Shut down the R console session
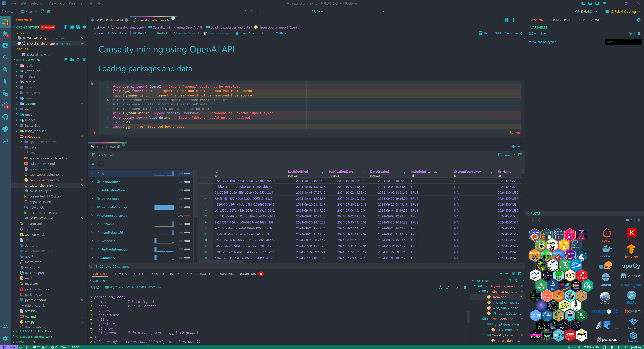 [440, 287]
